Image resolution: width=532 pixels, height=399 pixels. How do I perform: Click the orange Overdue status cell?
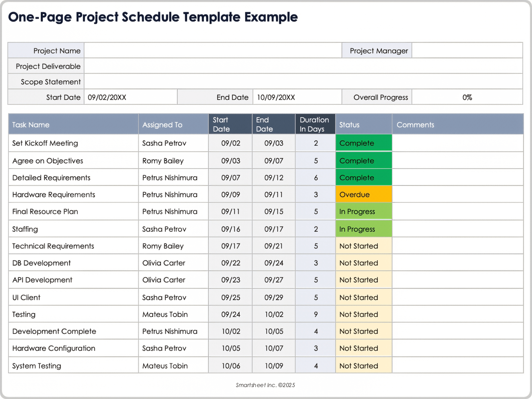tap(364, 195)
